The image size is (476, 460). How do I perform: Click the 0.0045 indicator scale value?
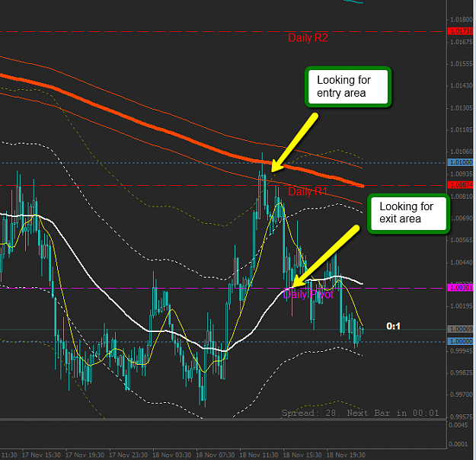point(458,425)
